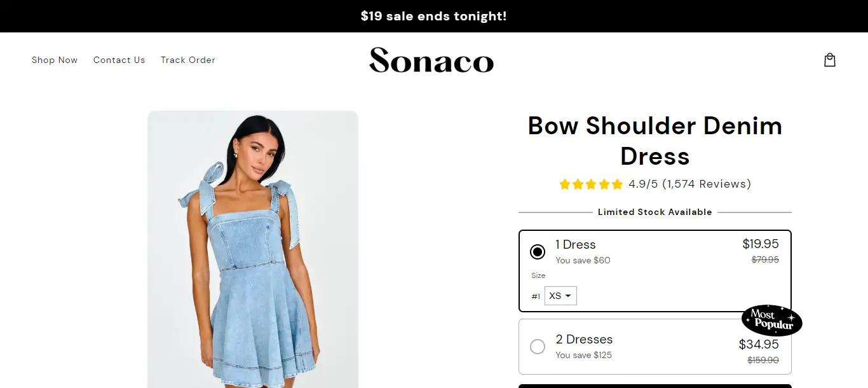The image size is (868, 388).
Task: Open Track Order link
Action: pos(188,60)
